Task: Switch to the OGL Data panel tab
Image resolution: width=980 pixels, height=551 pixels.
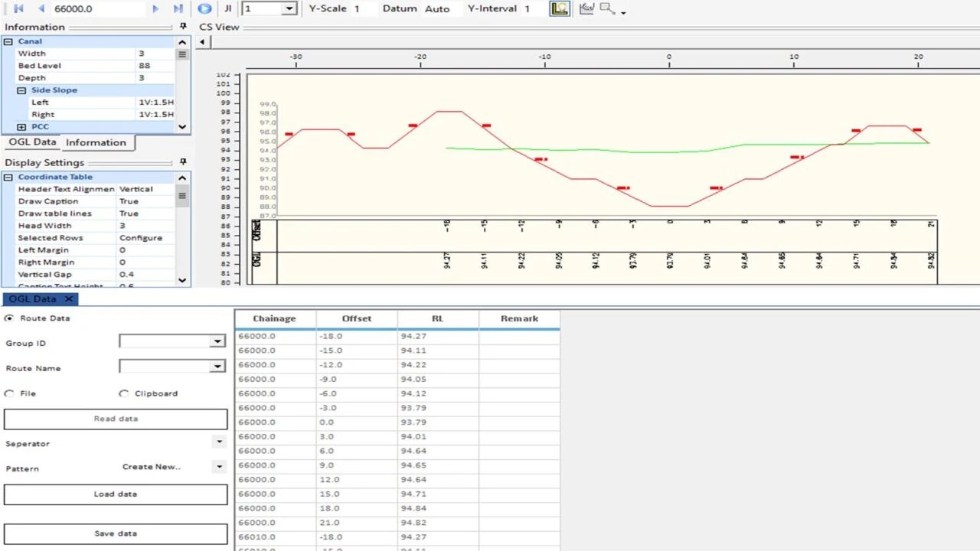Action: point(33,142)
